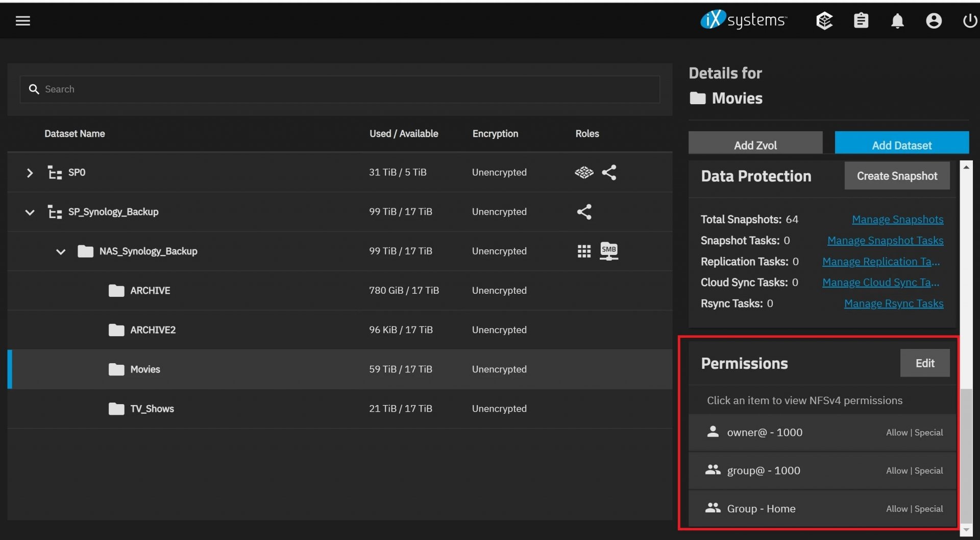980x540 pixels.
Task: Click the details panel scroll down arrow
Action: pos(966,530)
